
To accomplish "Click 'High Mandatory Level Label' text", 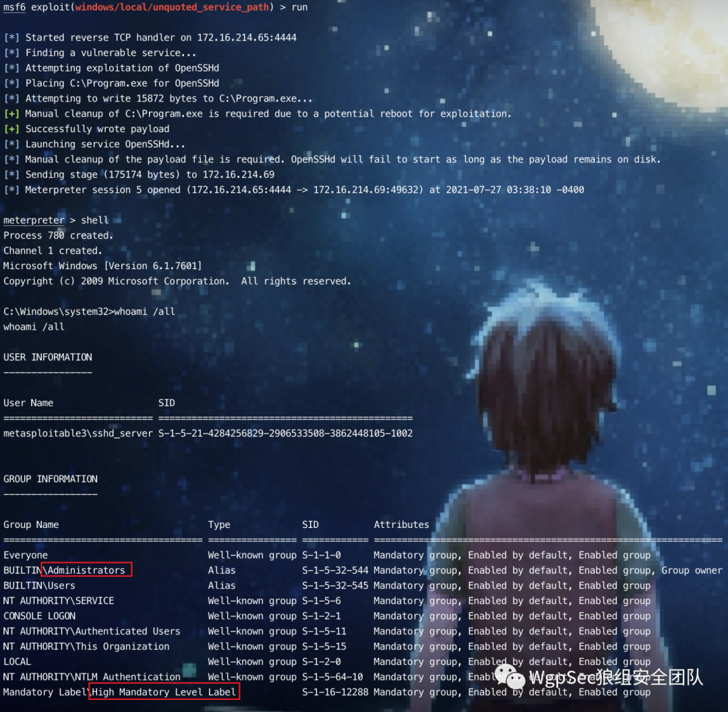I will (164, 692).
